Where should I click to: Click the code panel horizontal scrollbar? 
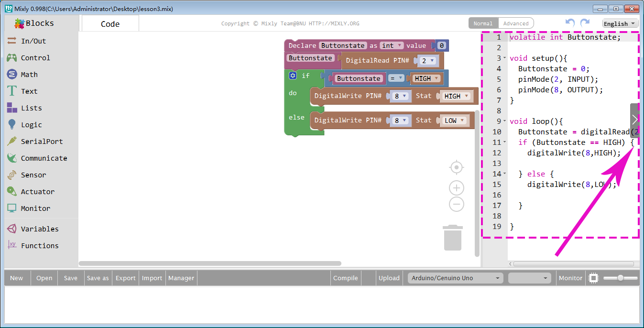tap(574, 263)
